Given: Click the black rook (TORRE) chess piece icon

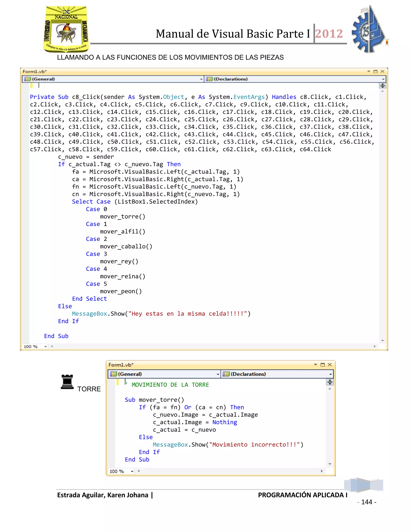Looking at the screenshot, I should (67, 382).
